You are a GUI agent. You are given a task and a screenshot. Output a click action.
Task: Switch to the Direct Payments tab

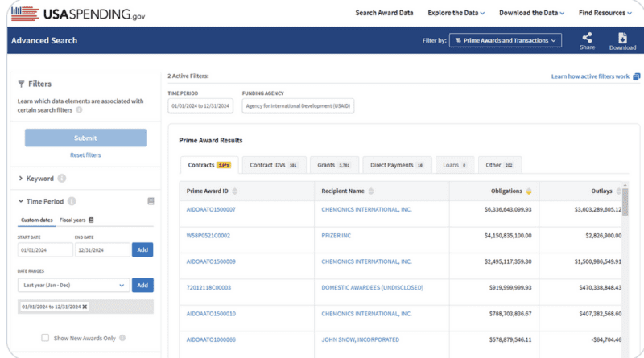click(397, 165)
